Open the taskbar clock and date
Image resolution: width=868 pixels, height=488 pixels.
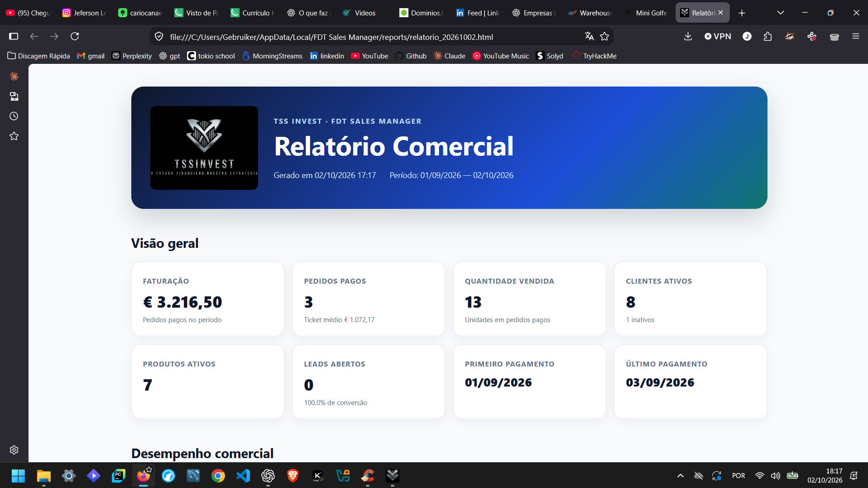825,475
